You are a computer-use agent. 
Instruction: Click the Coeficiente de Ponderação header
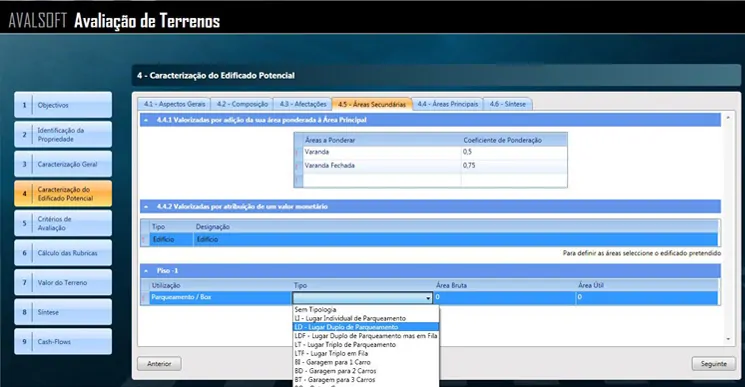click(x=514, y=140)
